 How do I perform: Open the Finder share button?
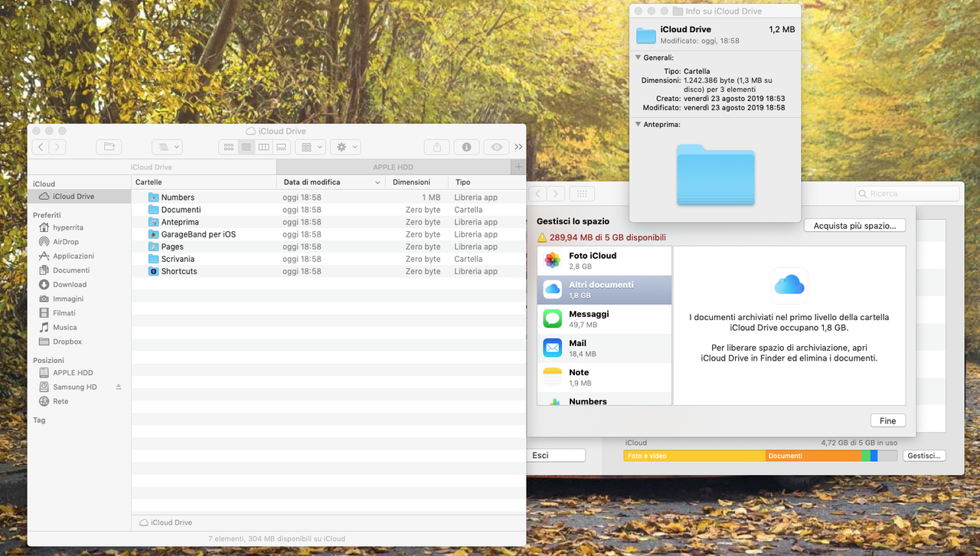tap(436, 147)
